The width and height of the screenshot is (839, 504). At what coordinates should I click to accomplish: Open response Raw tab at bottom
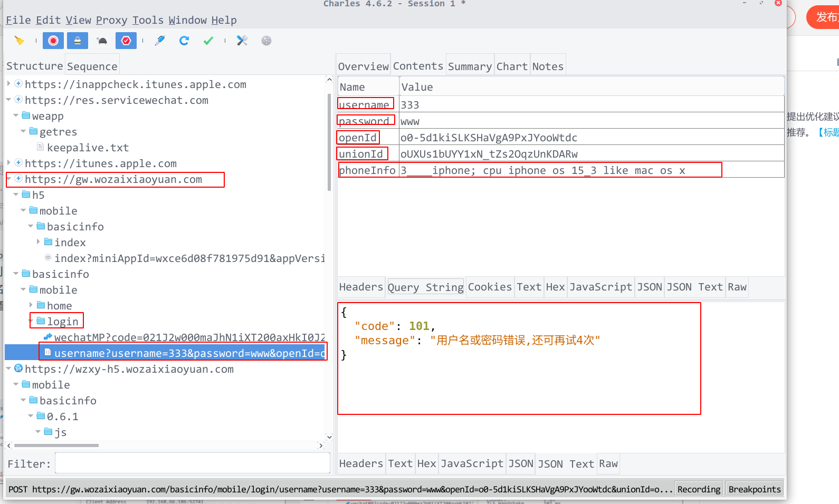(x=608, y=463)
